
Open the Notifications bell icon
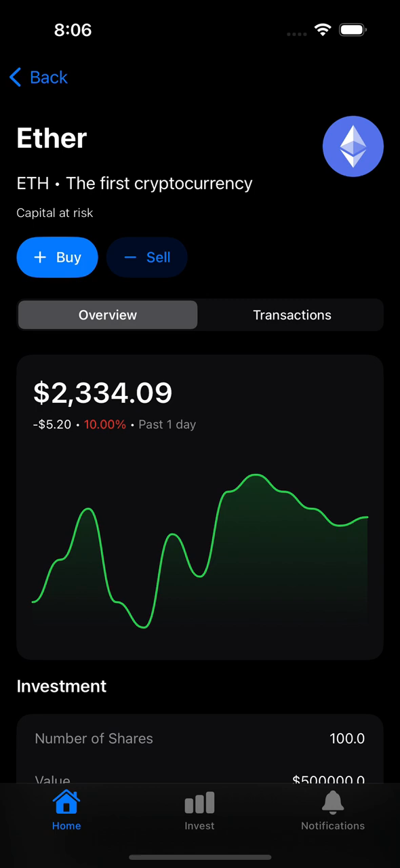[333, 802]
